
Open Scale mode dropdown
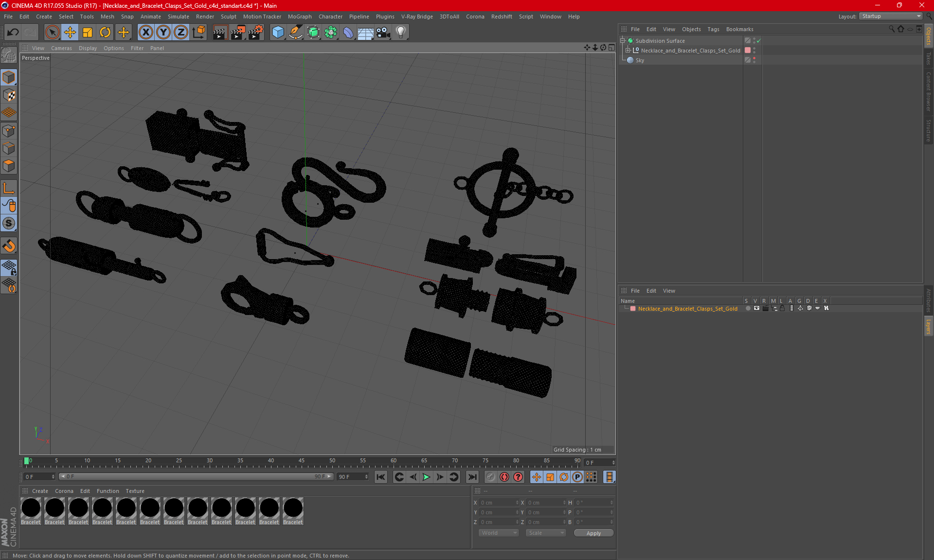(x=546, y=533)
